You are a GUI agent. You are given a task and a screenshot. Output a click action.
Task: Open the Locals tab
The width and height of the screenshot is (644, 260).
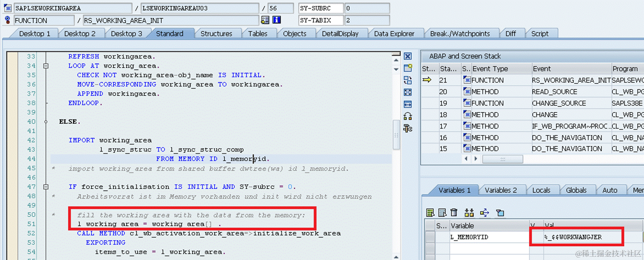[x=541, y=190]
